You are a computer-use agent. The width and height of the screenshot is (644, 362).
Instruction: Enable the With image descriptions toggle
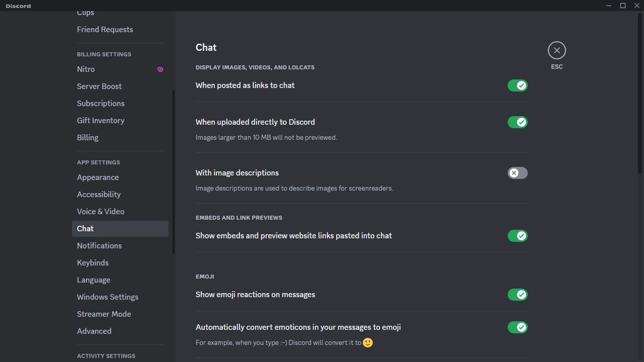pos(517,173)
